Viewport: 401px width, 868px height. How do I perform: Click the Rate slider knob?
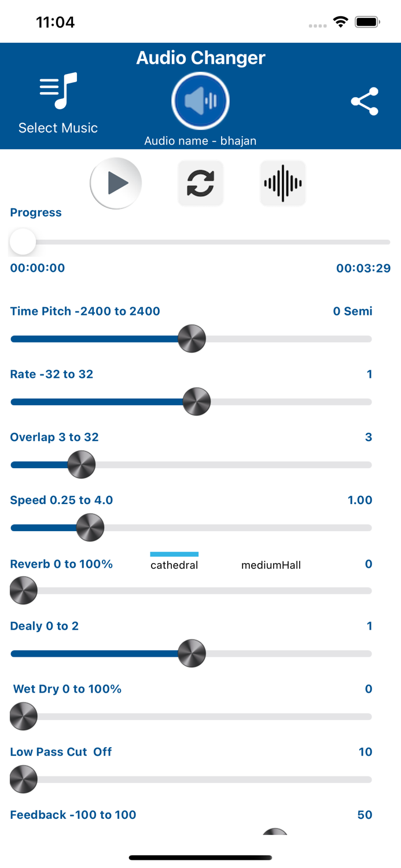pos(197,402)
